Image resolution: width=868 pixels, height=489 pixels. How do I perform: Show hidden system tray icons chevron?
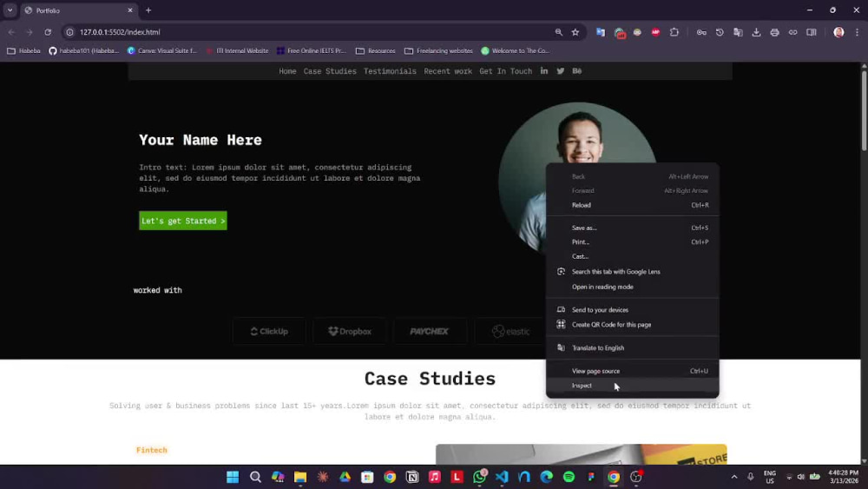[734, 477]
